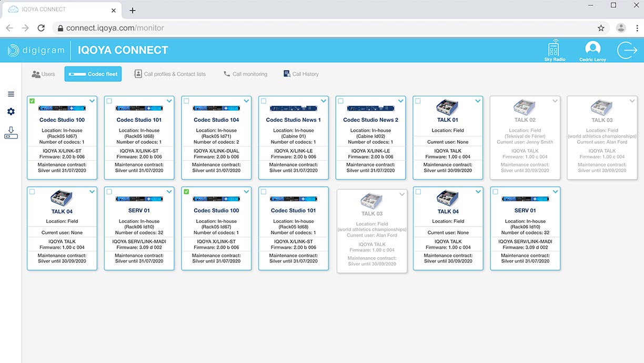The height and width of the screenshot is (363, 644).
Task: Reload the page in the browser
Action: point(41,28)
